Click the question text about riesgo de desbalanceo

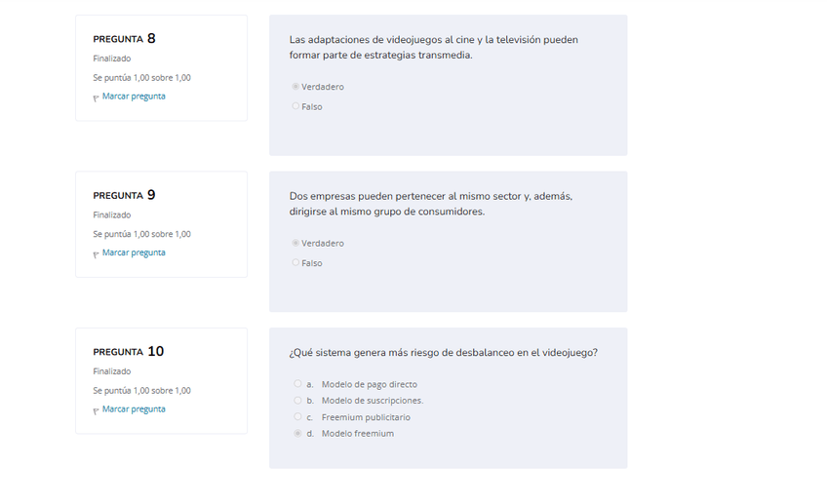[443, 353]
